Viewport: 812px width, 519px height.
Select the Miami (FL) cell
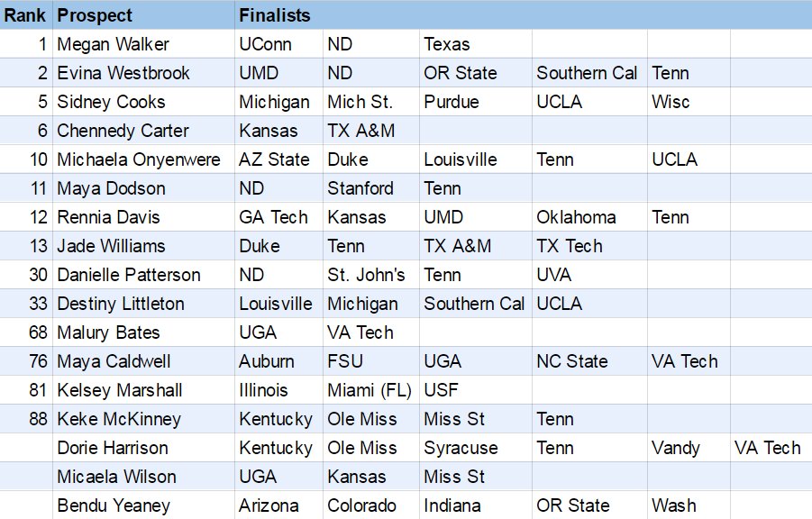click(x=370, y=390)
